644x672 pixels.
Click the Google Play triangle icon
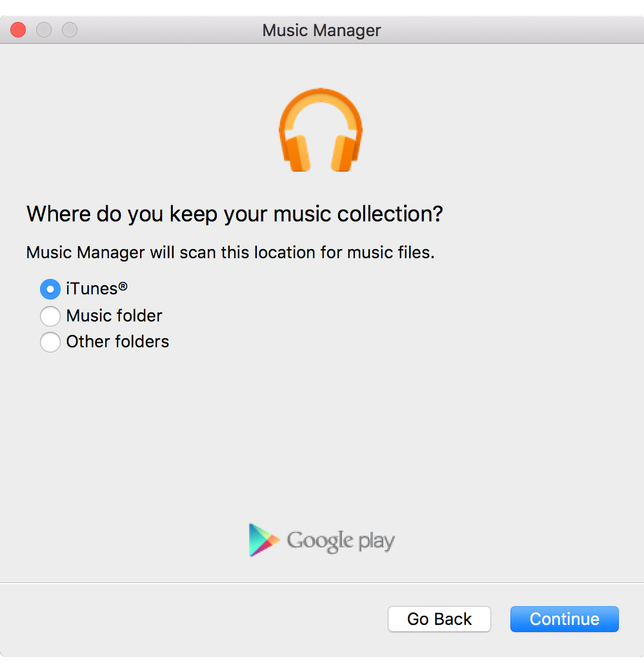coord(264,540)
